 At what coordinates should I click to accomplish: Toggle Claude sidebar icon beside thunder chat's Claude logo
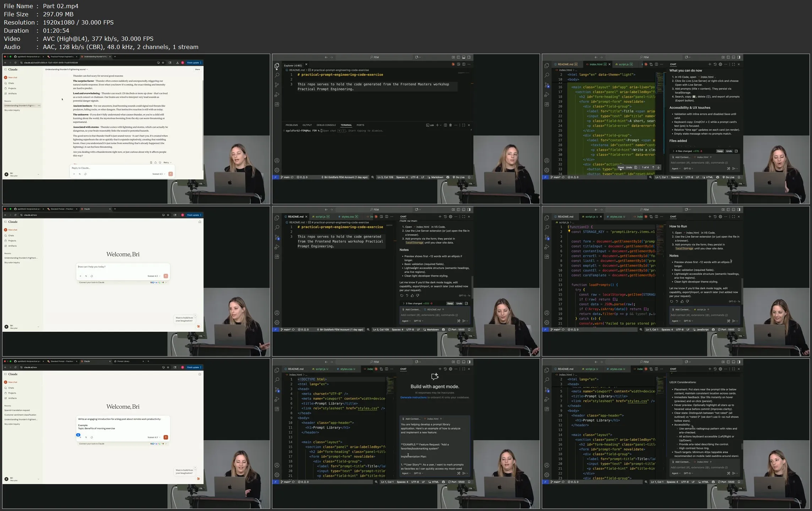coord(6,70)
